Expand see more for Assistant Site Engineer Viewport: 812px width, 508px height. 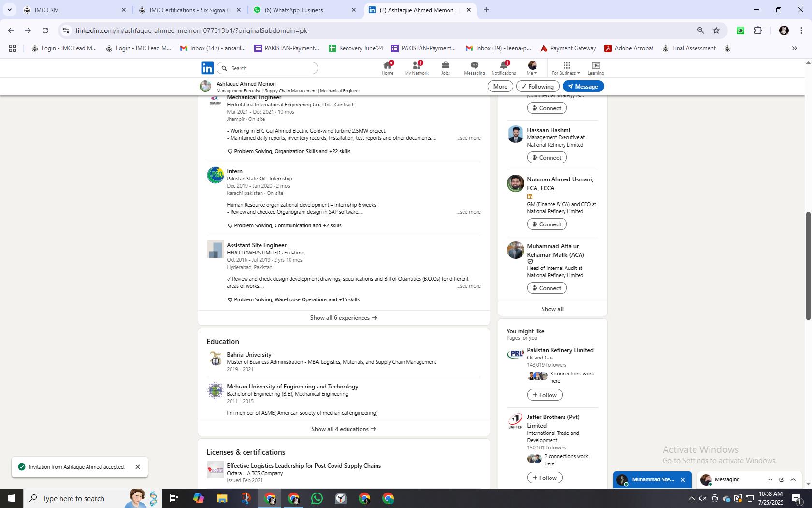pos(468,286)
